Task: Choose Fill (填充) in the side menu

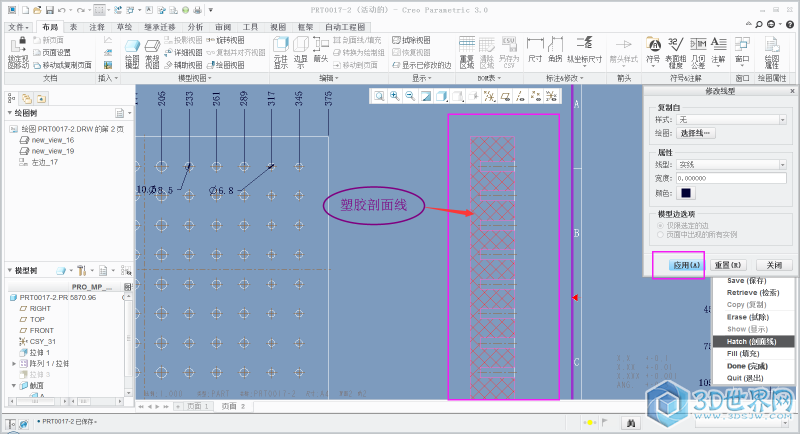Action: click(753, 353)
